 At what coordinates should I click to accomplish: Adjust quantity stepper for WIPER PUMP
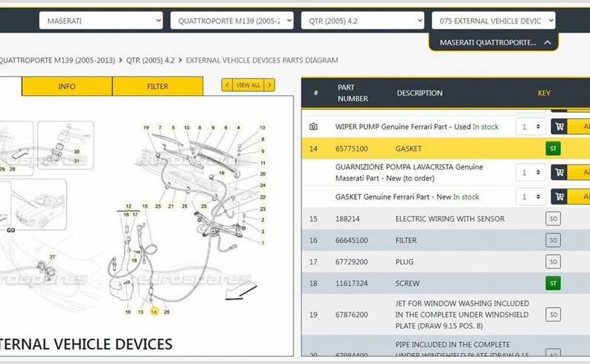(530, 127)
